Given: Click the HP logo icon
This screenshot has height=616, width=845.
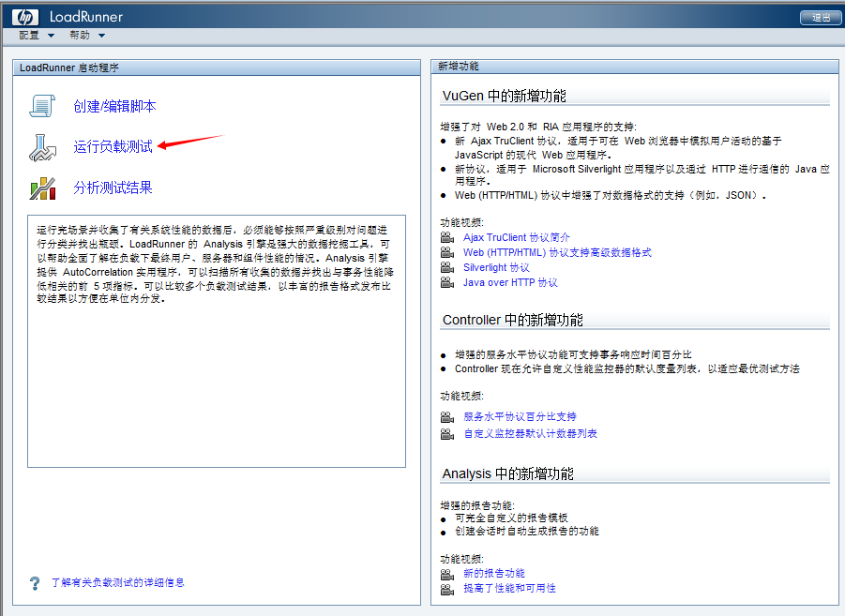Looking at the screenshot, I should click(x=24, y=17).
